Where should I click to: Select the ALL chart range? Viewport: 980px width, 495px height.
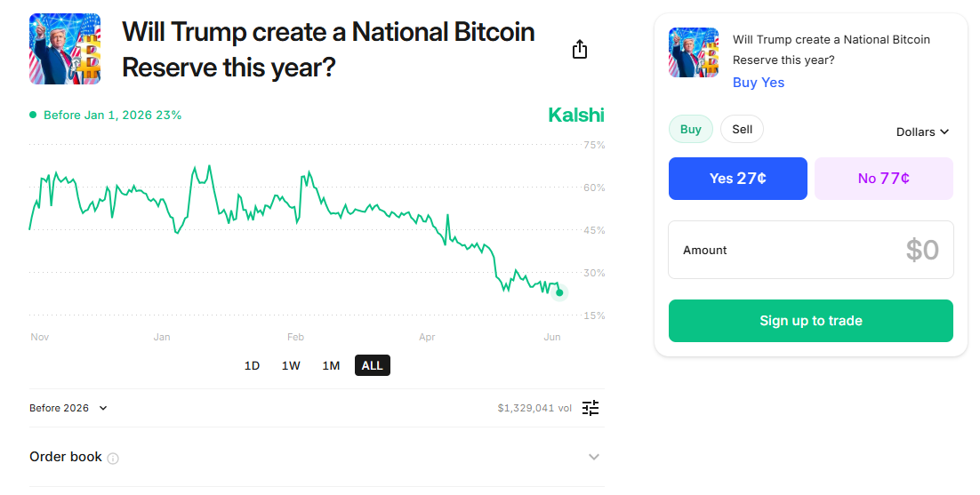[x=372, y=365]
